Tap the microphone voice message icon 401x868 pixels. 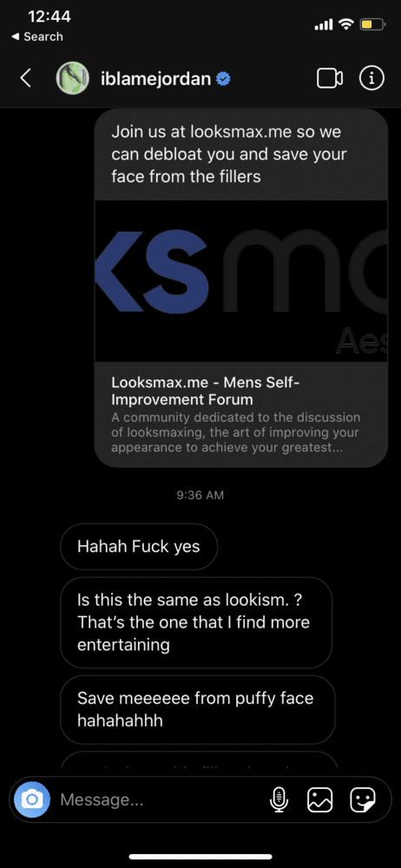(279, 799)
